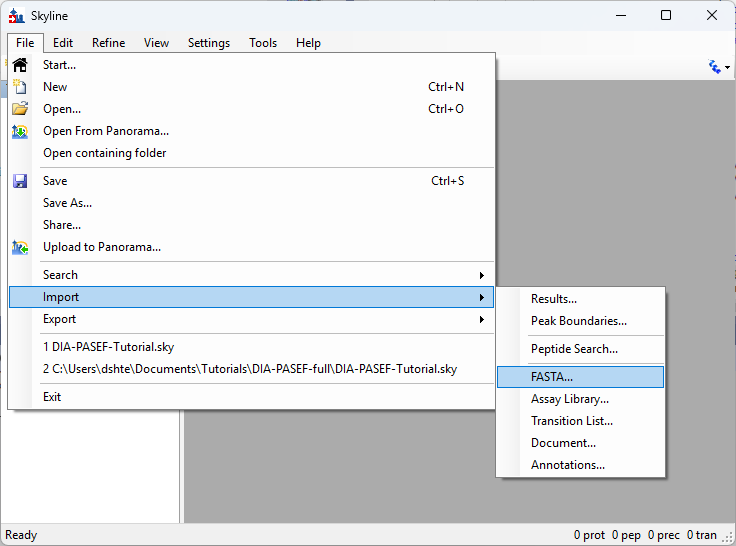Click the Skyline app icon in title bar
736x546 pixels.
[16, 15]
